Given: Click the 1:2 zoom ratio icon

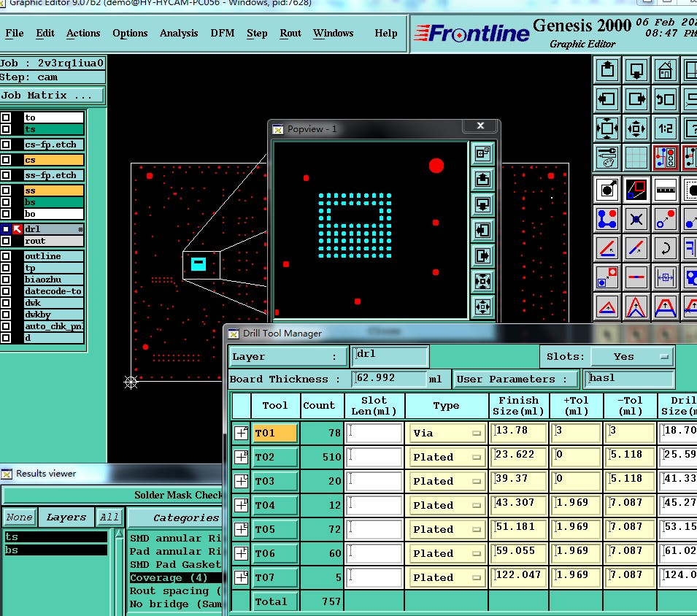Looking at the screenshot, I should pos(665,128).
